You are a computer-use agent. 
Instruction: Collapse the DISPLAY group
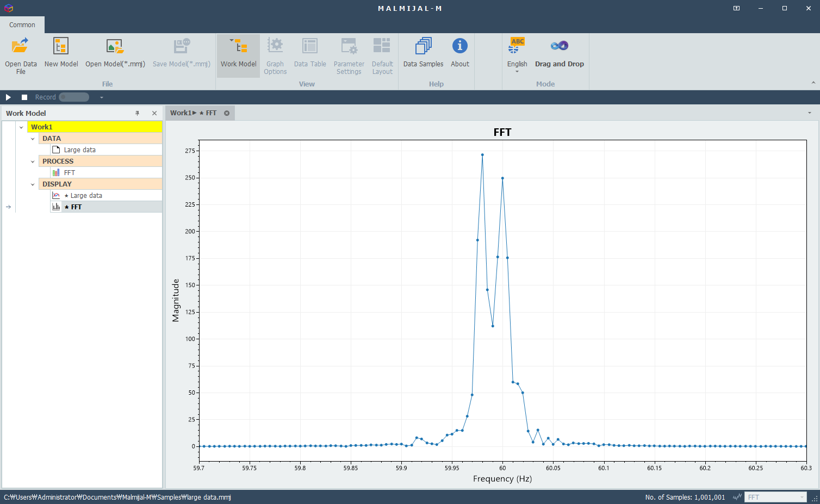click(x=33, y=184)
